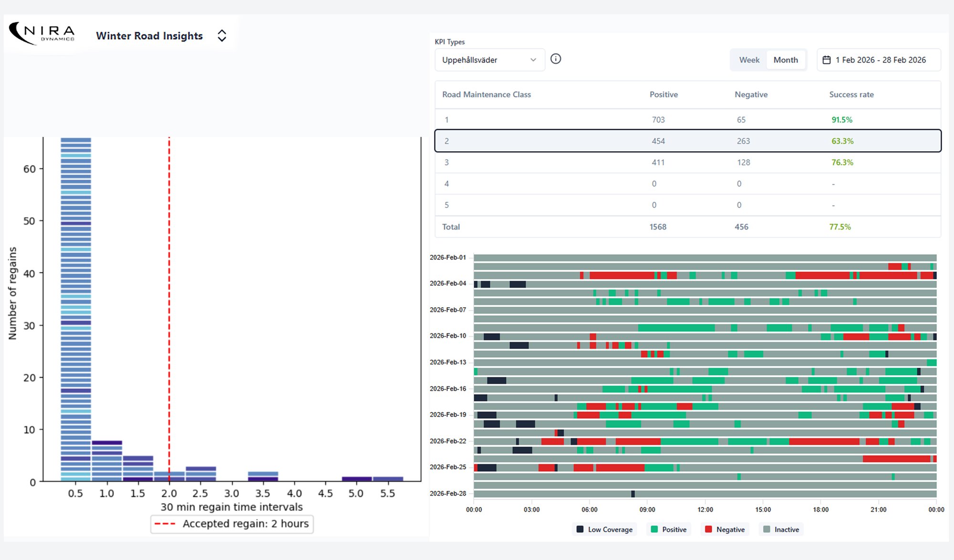Select road maintenance class 3 row
The height and width of the screenshot is (560, 954).
(687, 163)
